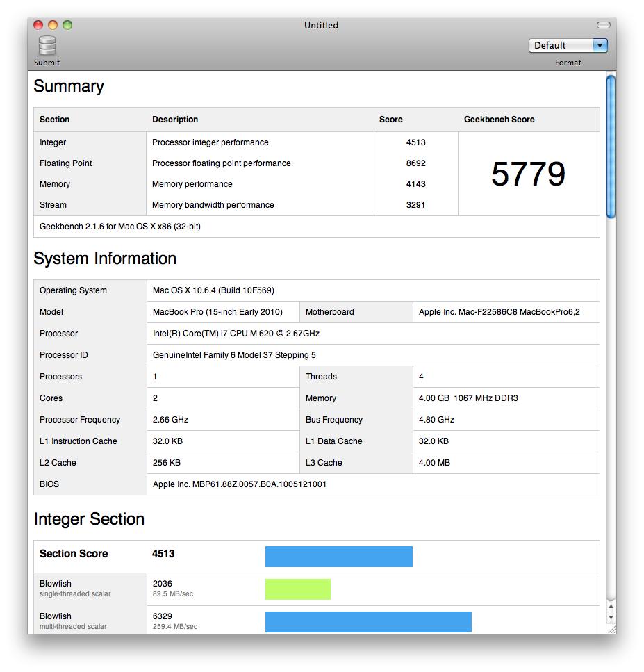The width and height of the screenshot is (644, 672).
Task: Click the Mac OS X 10.6.4 value
Action: [x=213, y=290]
